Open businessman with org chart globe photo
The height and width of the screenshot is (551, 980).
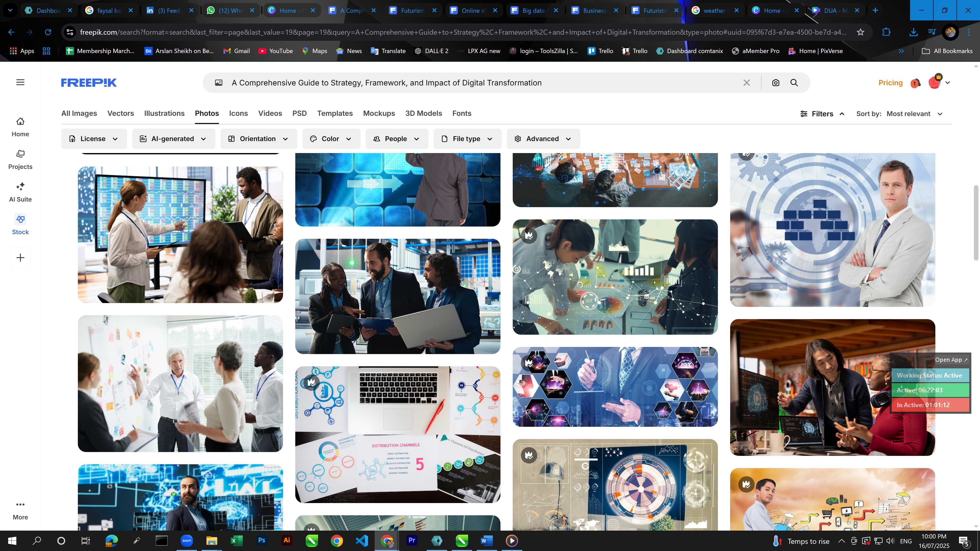(832, 230)
